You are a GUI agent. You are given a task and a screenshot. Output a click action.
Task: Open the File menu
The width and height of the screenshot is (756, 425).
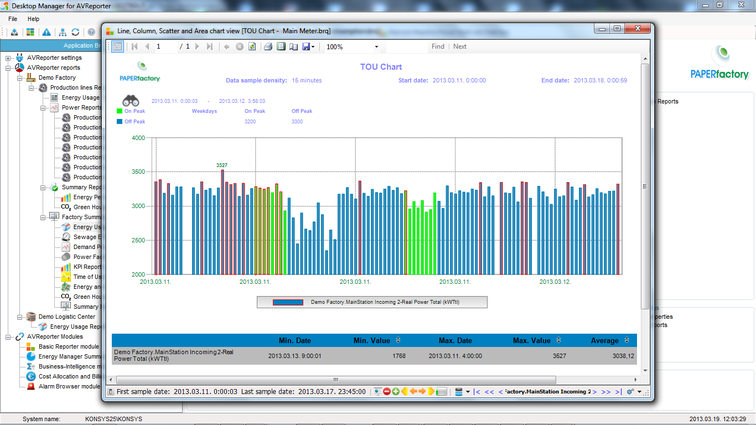coord(13,19)
